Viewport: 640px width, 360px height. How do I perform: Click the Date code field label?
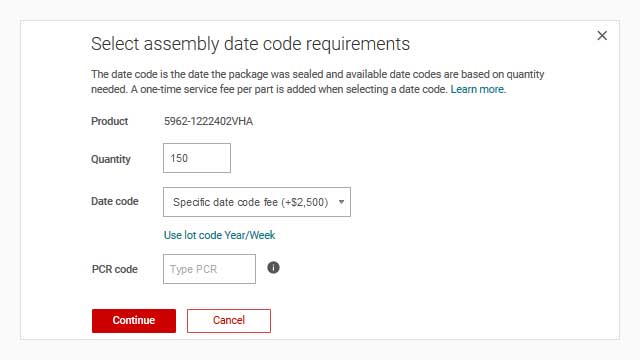pyautogui.click(x=115, y=201)
